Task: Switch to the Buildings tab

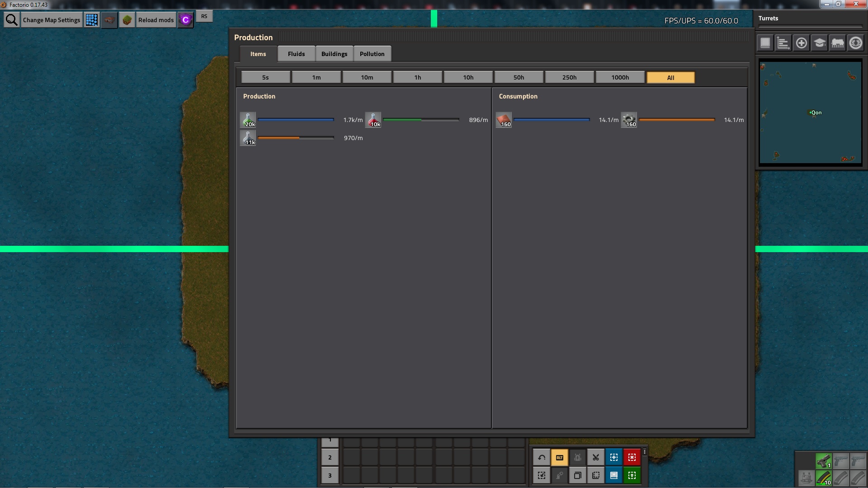Action: coord(335,54)
